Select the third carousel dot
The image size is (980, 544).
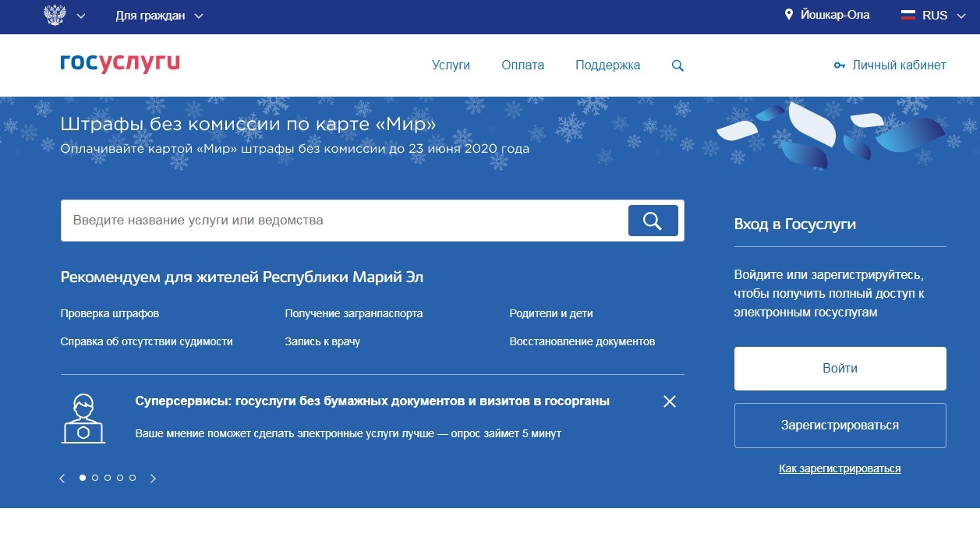[108, 478]
